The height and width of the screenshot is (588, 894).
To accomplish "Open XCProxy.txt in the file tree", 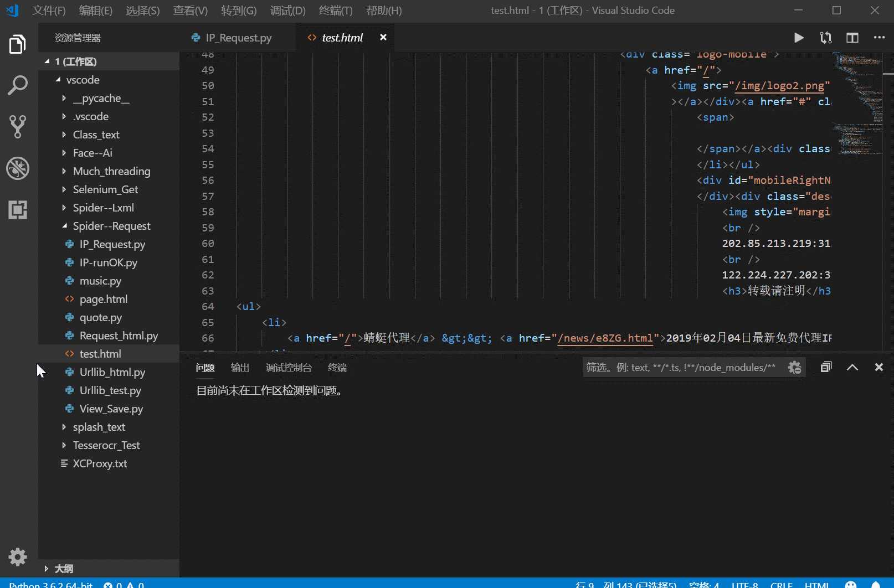I will tap(109, 463).
